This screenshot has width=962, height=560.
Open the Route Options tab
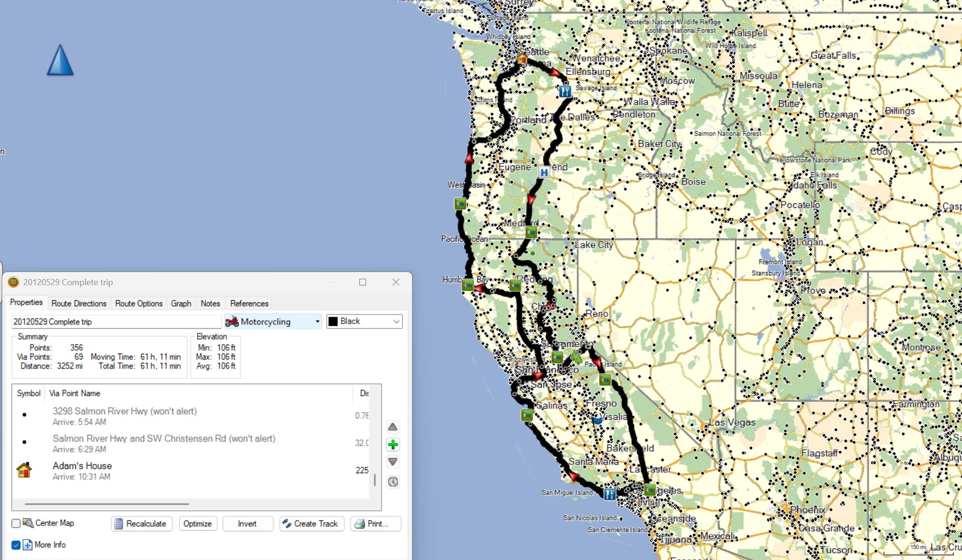tap(138, 303)
